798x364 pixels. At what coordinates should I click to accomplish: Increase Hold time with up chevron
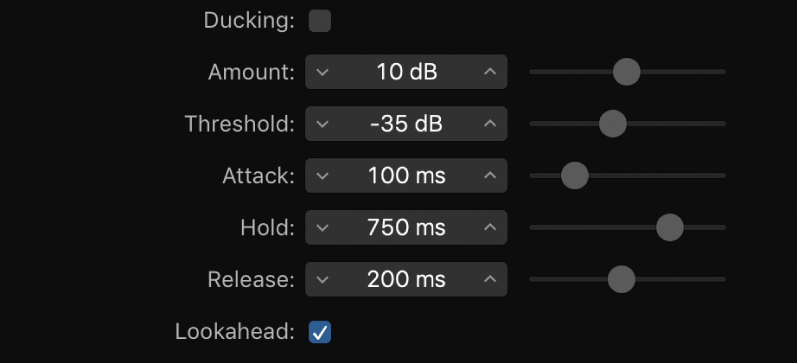click(490, 228)
